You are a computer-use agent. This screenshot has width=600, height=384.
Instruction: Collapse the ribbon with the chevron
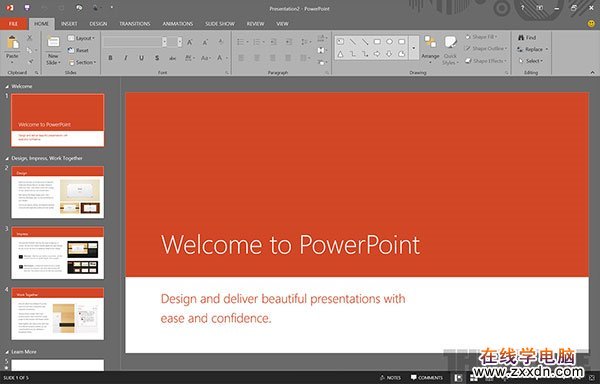(592, 72)
